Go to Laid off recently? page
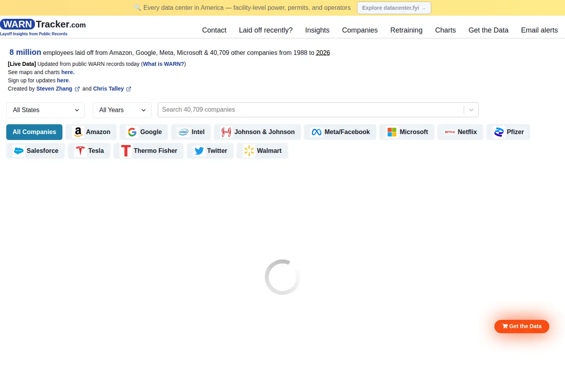 pyautogui.click(x=266, y=30)
